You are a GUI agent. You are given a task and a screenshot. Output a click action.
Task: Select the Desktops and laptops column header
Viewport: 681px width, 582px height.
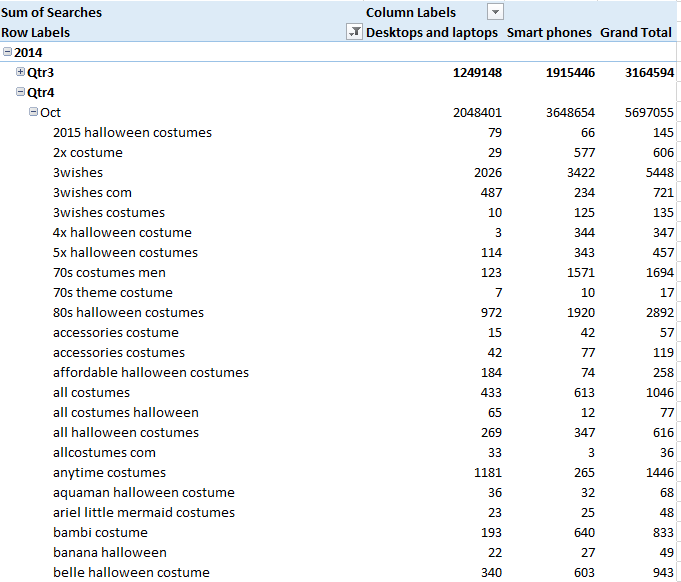pos(432,33)
